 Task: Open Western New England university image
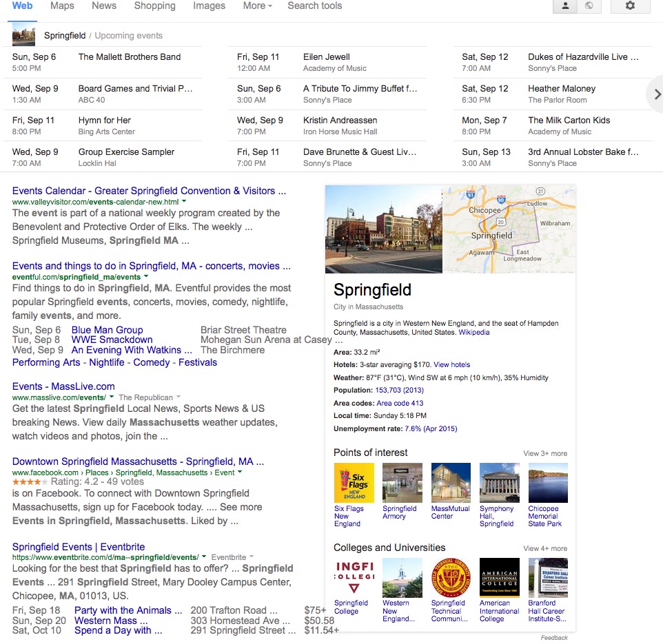(402, 578)
